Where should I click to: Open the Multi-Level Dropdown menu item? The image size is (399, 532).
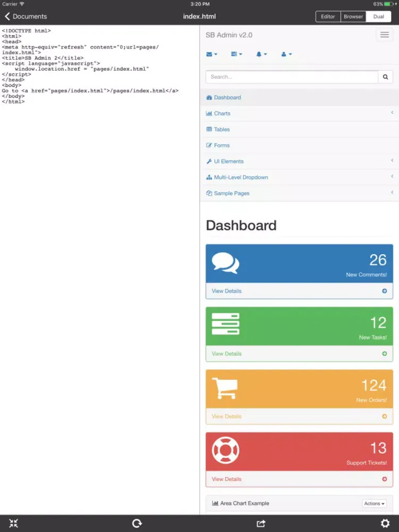[x=299, y=178]
